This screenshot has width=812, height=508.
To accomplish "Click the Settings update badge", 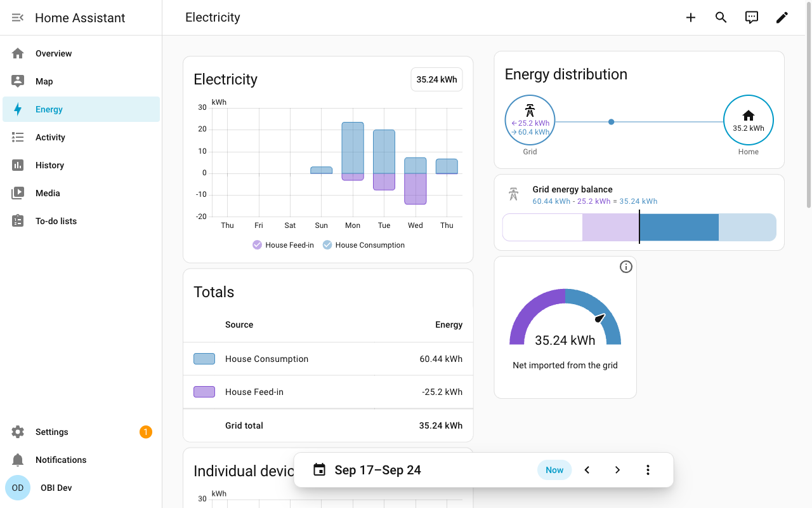I will coord(145,432).
